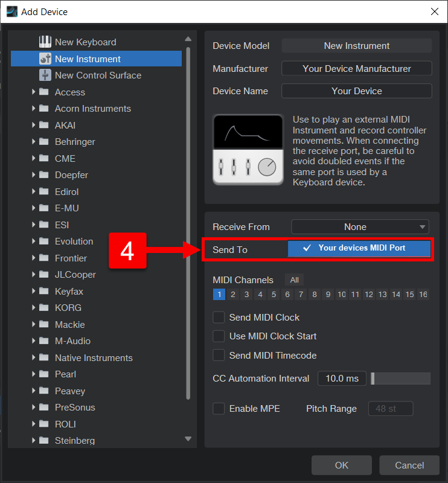
Task: Click the Studio One icon in title bar
Action: 11,11
